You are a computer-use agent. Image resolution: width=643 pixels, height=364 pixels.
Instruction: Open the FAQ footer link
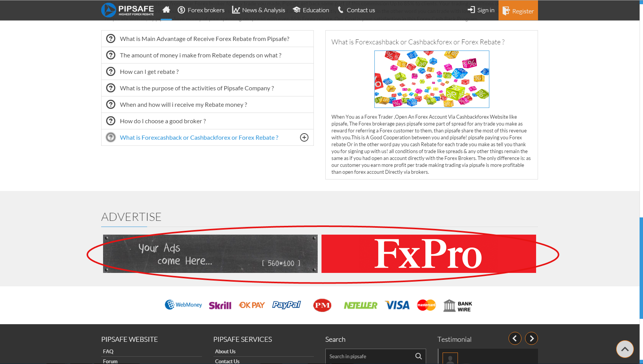108,351
